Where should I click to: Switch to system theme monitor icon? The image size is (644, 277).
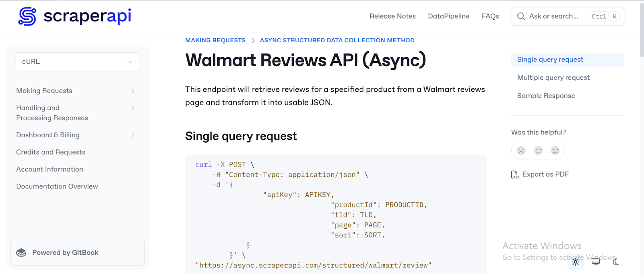coord(596,262)
